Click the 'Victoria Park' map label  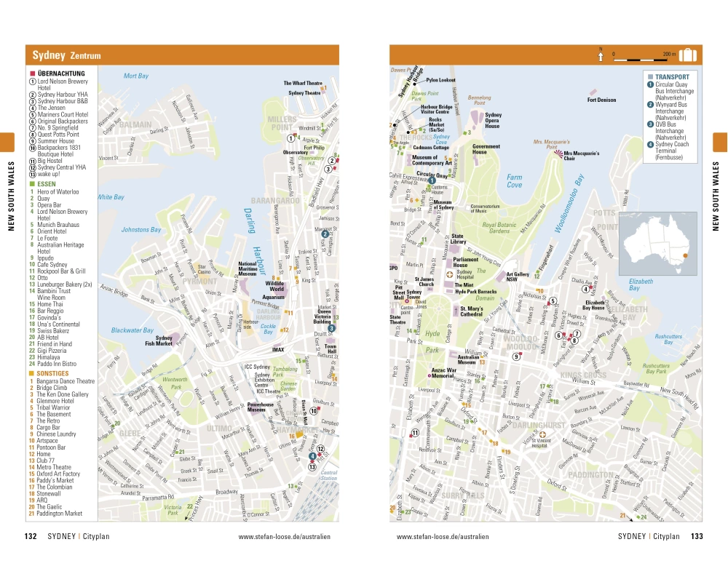(173, 509)
